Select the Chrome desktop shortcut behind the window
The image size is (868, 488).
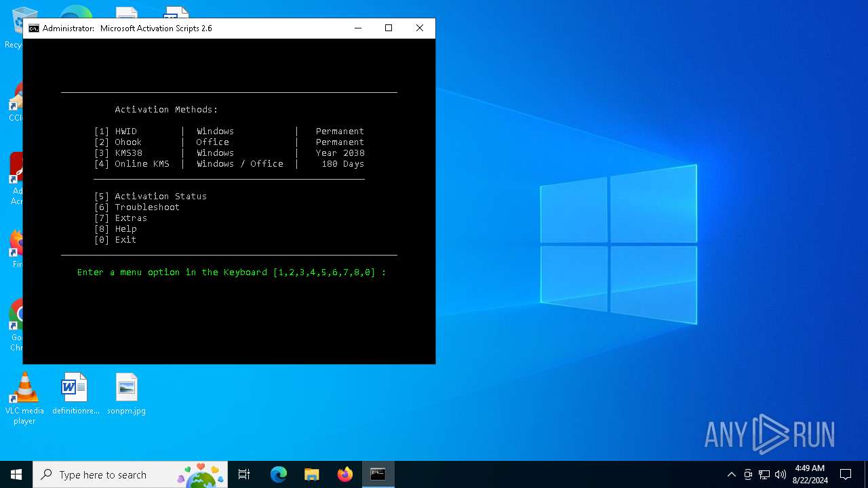pos(16,324)
